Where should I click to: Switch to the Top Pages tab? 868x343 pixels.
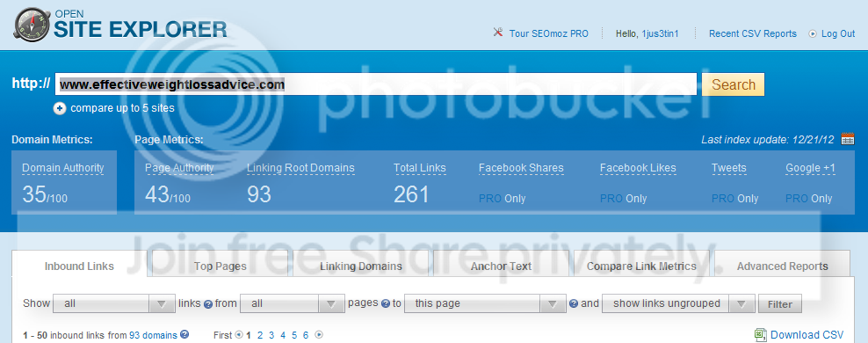pyautogui.click(x=221, y=266)
